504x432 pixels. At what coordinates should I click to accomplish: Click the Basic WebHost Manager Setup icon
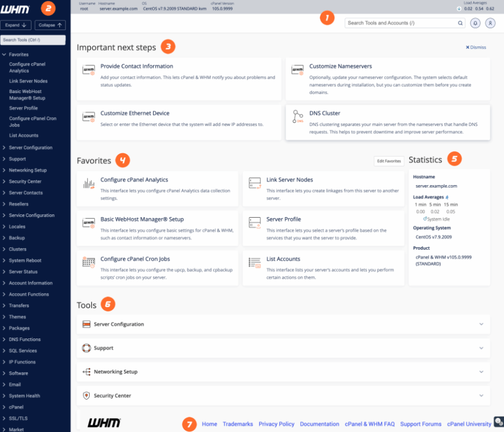coord(89,223)
